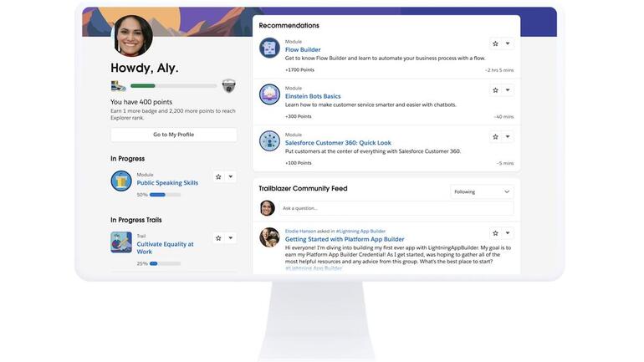Click the 'Howdy, Aly.' greeting text
This screenshot has height=362, width=644.
click(x=145, y=68)
